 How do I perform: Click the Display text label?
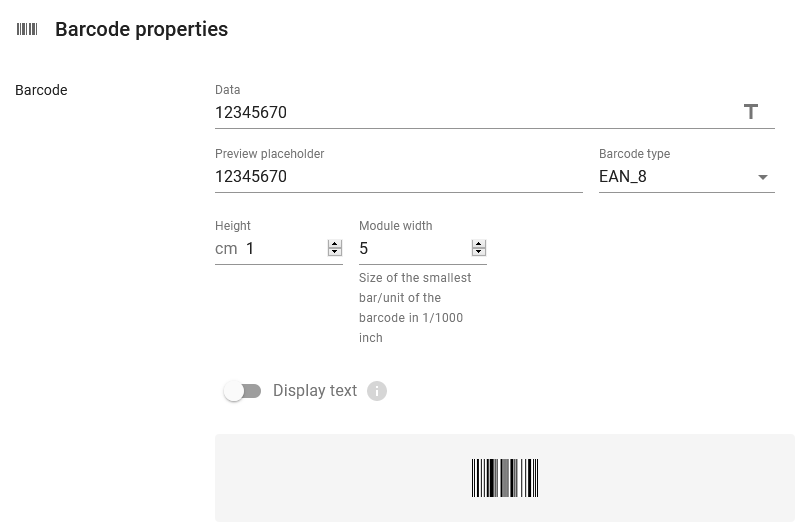pos(315,391)
